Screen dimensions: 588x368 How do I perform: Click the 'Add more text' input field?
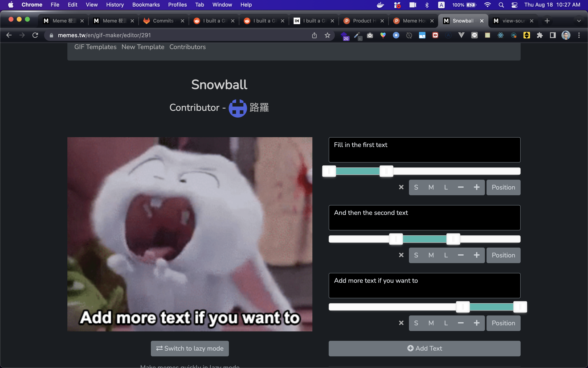pos(424,286)
